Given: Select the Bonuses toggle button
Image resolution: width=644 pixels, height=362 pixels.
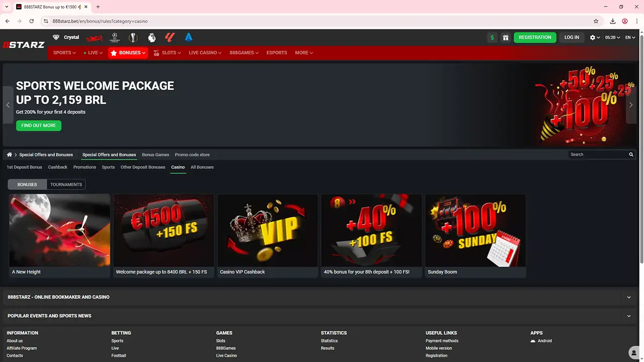Looking at the screenshot, I should pos(27,185).
